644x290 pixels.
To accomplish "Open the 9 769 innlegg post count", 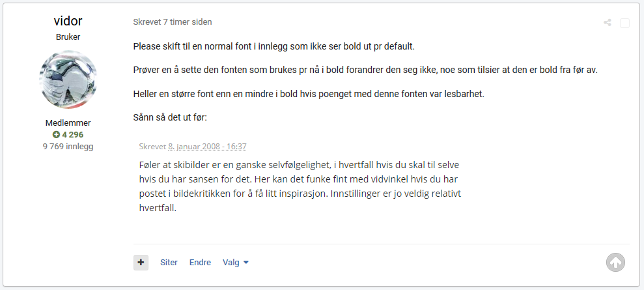I will click(x=68, y=146).
